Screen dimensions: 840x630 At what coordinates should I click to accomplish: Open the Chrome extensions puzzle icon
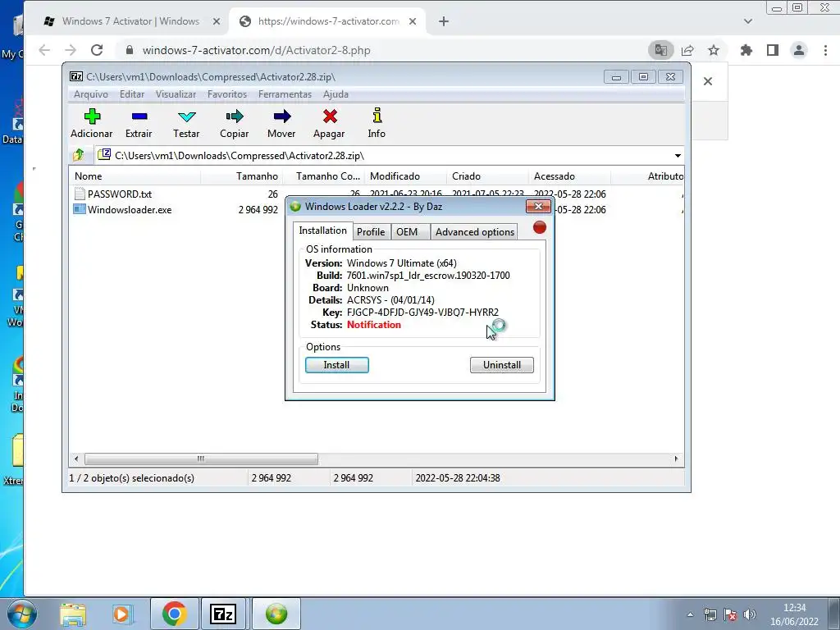pos(746,50)
